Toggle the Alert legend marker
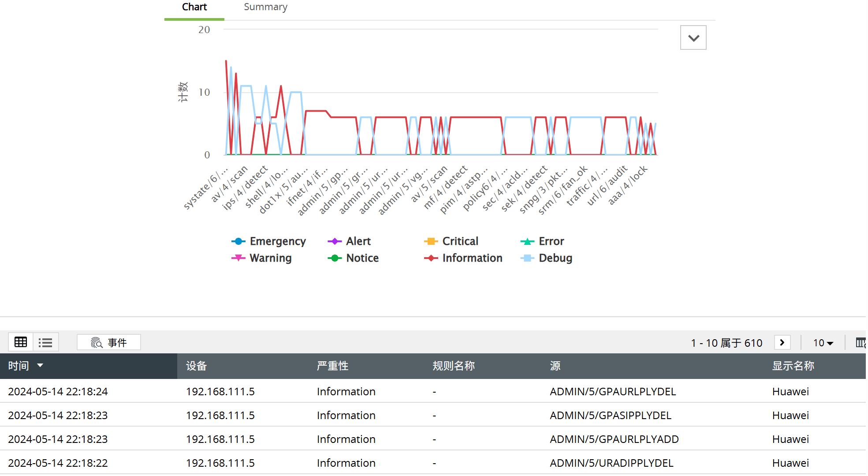This screenshot has width=868, height=476. click(x=335, y=241)
